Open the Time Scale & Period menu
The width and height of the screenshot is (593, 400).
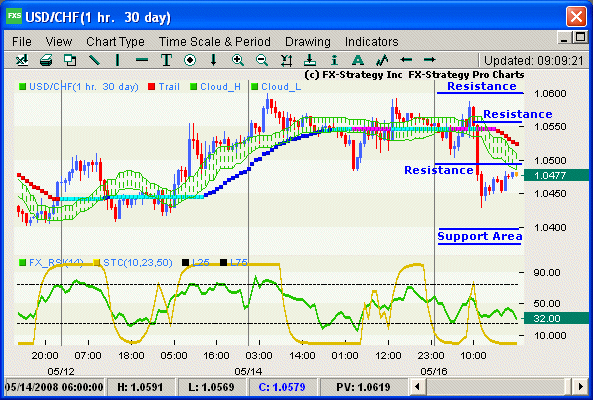(214, 42)
